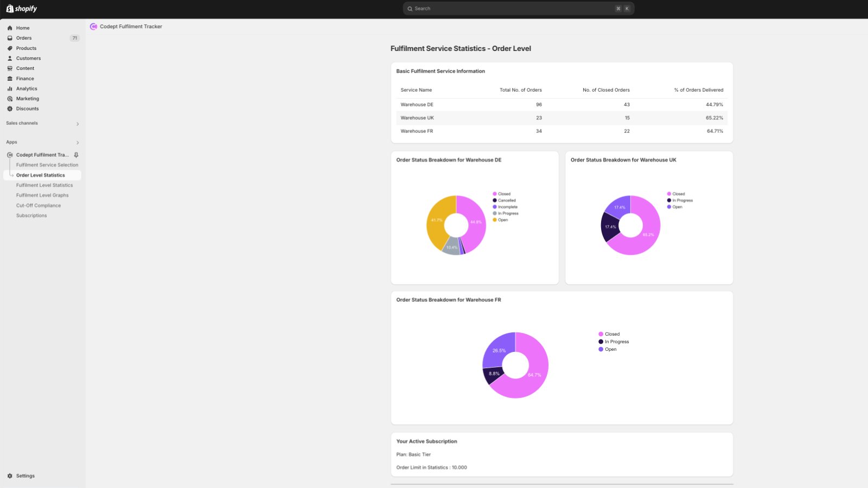Screen dimensions: 868x488
Task: Go to Orders in sidebar
Action: point(24,38)
